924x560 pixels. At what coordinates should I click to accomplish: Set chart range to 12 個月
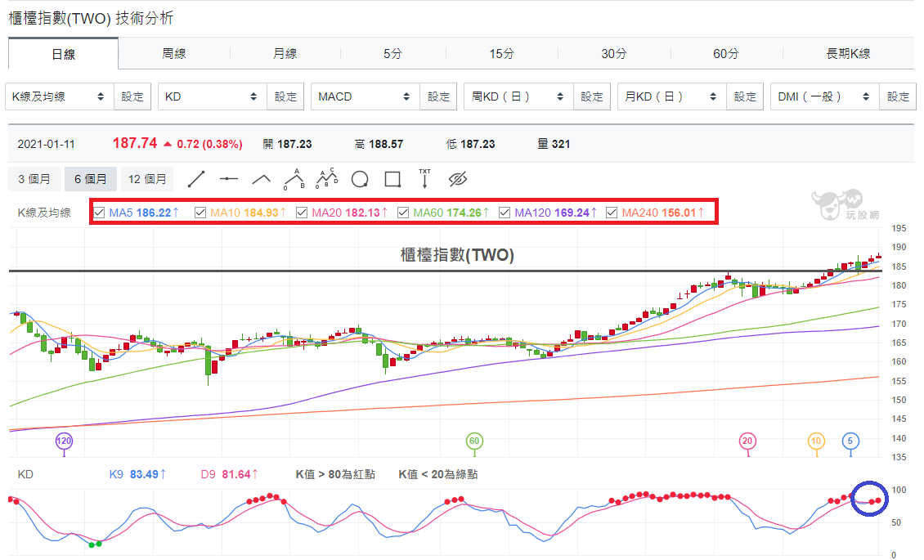point(147,179)
